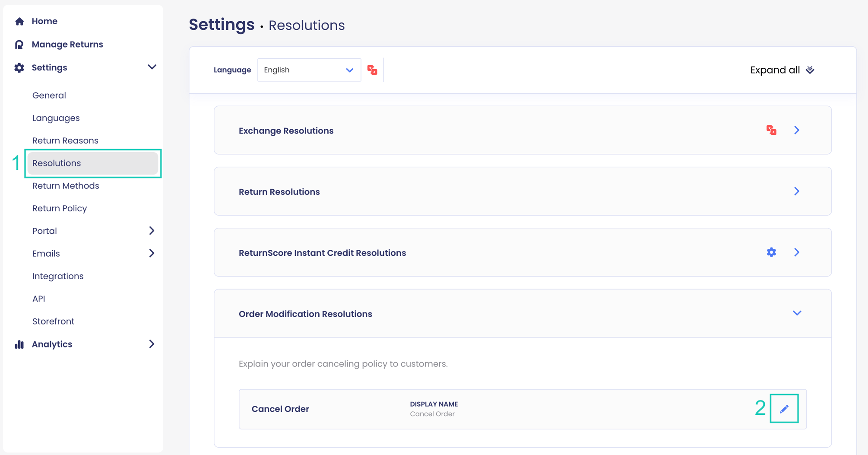Edit Cancel Order with pencil icon
Viewport: 868px width, 455px height.
click(784, 409)
